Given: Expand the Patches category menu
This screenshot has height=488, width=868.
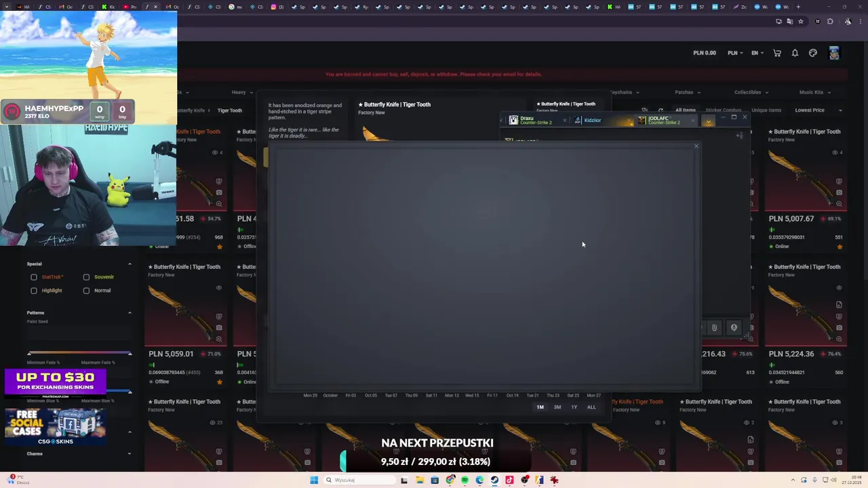Looking at the screenshot, I should pos(688,92).
